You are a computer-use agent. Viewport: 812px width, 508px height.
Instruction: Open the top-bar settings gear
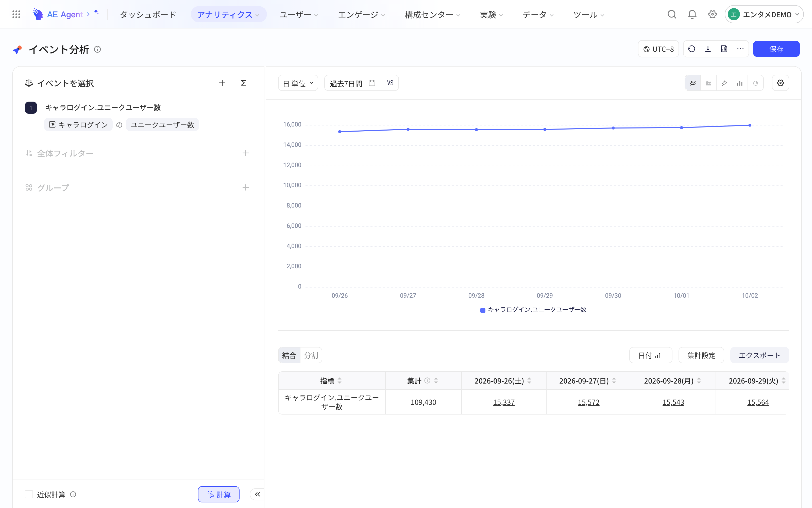(712, 14)
